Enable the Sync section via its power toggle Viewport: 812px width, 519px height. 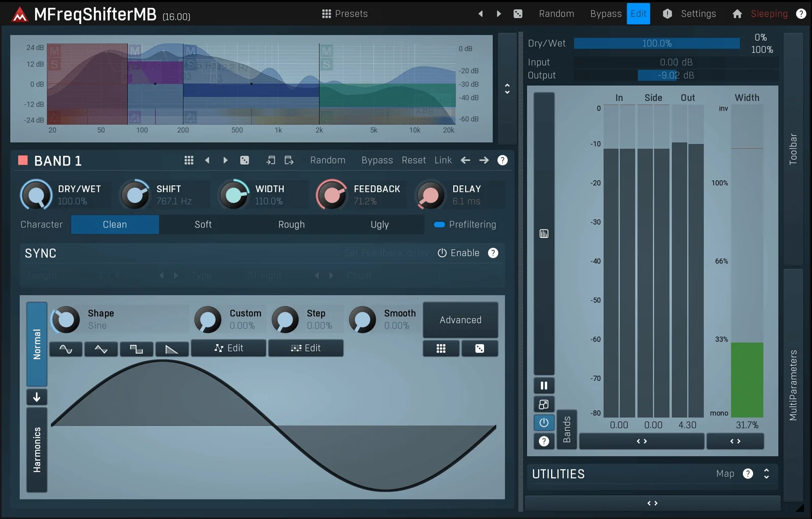(x=442, y=253)
